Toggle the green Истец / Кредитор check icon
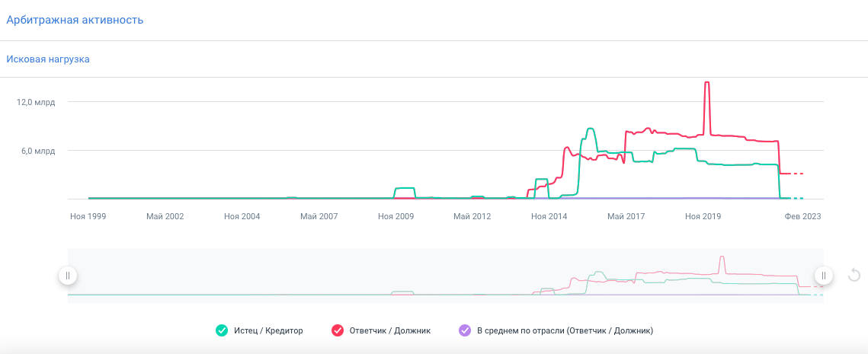Viewport: 868px width, 354px height. pyautogui.click(x=222, y=330)
